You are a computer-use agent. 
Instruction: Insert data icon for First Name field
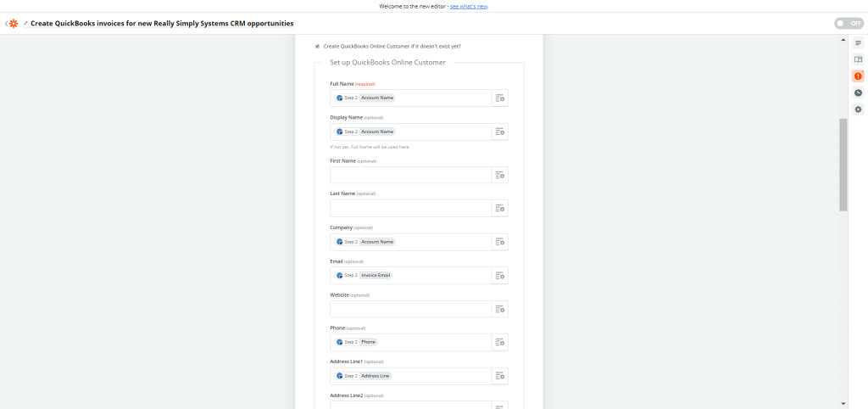pos(500,175)
